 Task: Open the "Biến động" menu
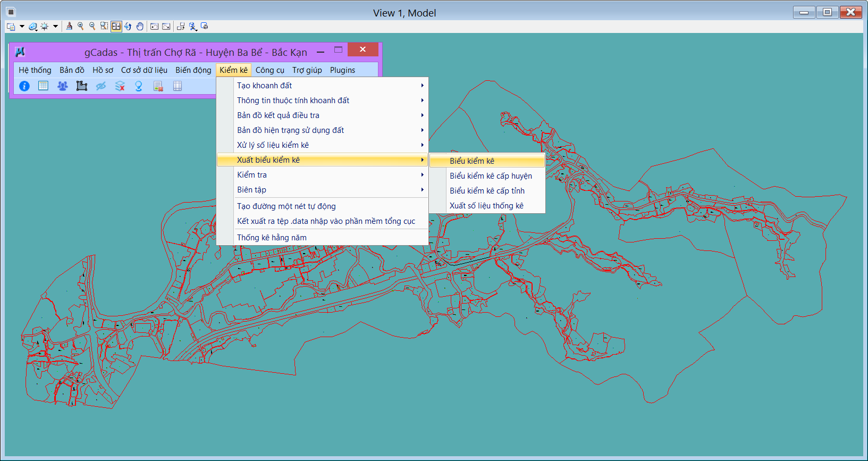point(193,70)
